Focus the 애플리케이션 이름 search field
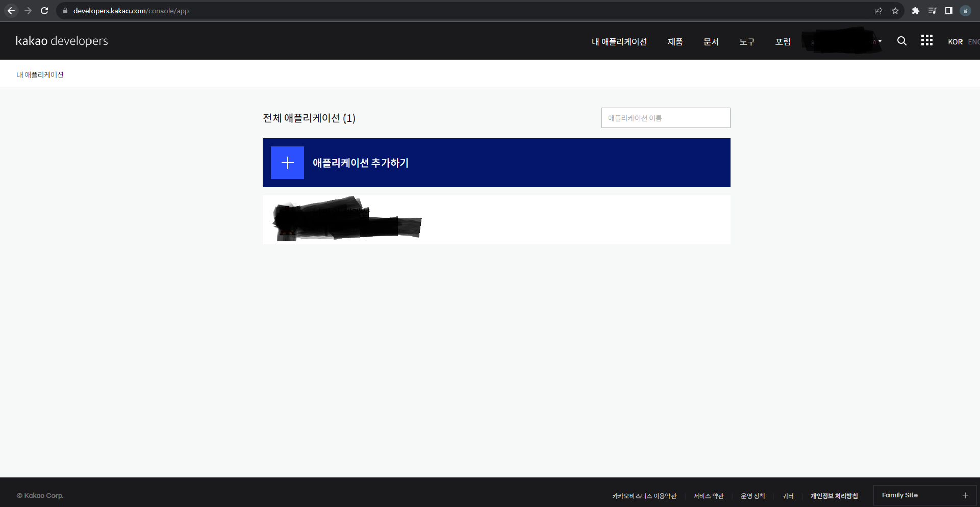This screenshot has width=980, height=507. [x=666, y=118]
